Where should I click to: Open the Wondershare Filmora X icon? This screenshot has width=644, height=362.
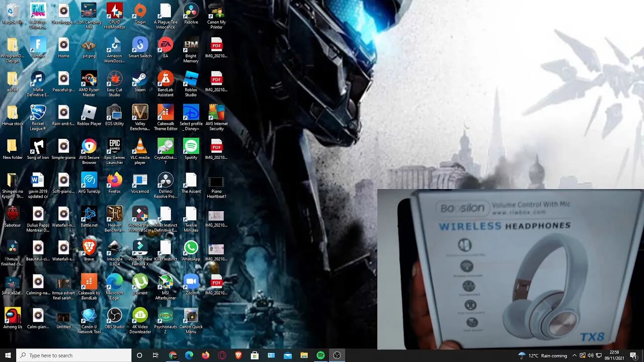tap(140, 252)
